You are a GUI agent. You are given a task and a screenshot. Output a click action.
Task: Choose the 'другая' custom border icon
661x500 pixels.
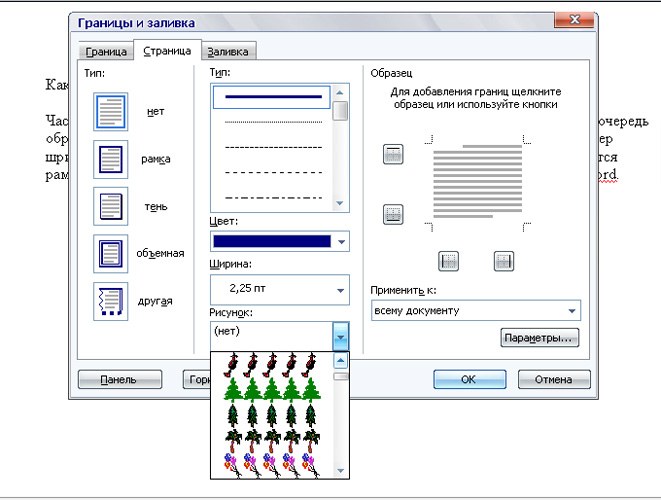pos(110,301)
